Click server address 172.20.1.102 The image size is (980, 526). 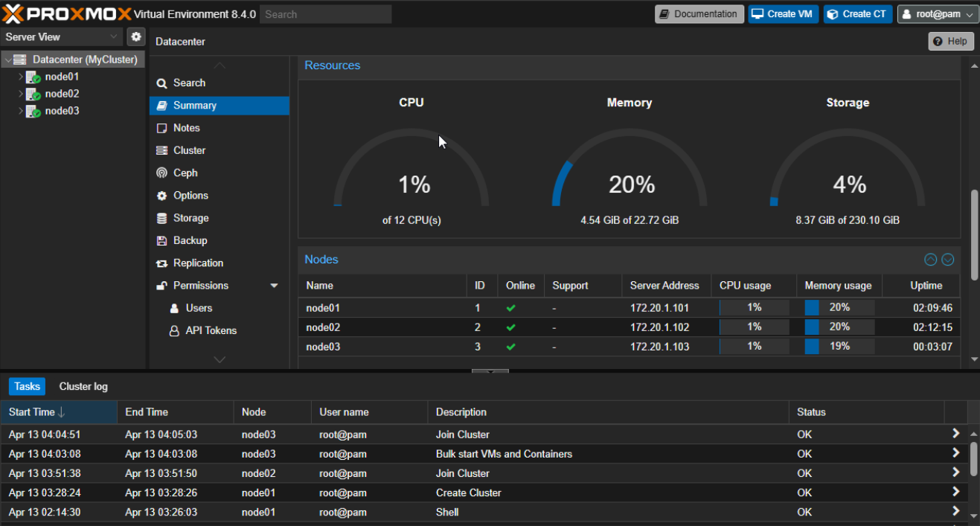(662, 327)
